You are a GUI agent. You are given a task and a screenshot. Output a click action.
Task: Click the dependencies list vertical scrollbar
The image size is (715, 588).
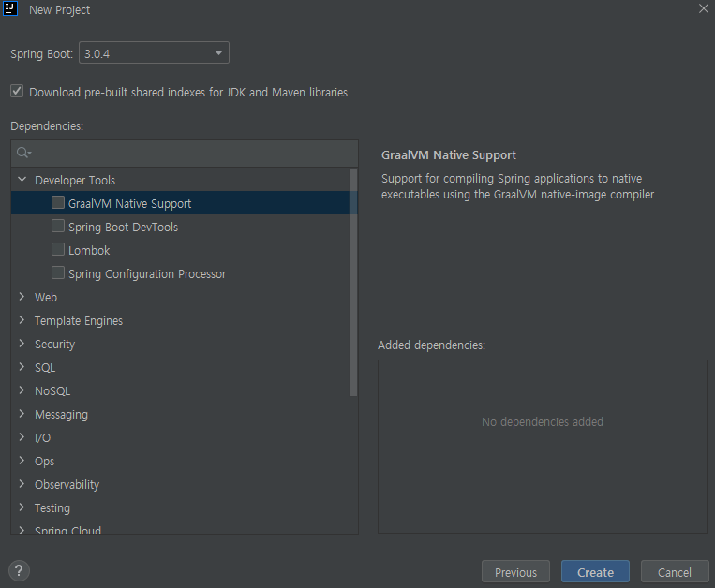click(x=353, y=283)
